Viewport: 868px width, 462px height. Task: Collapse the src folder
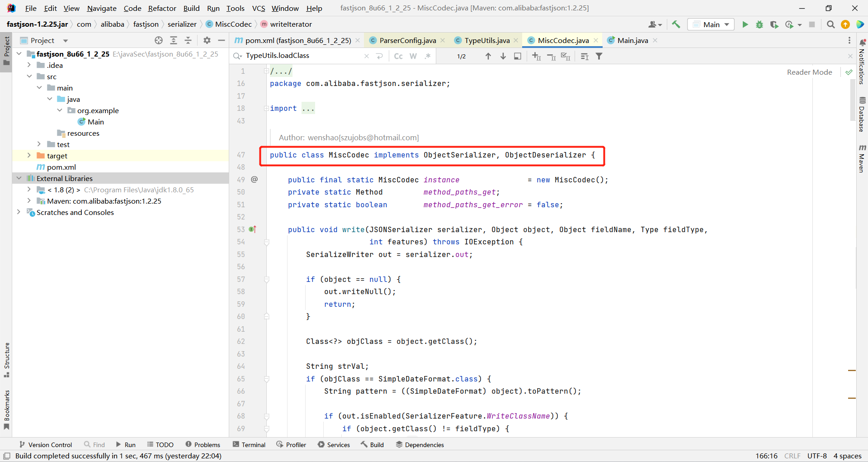(x=29, y=76)
